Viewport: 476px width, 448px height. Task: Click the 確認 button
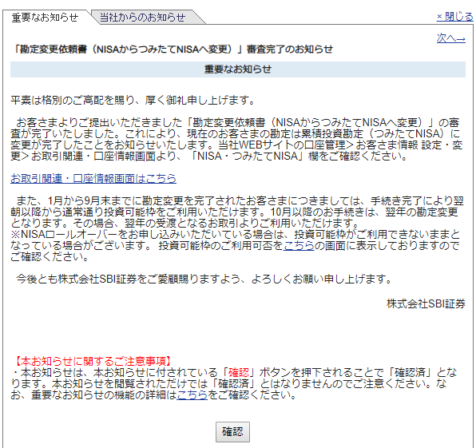232,431
